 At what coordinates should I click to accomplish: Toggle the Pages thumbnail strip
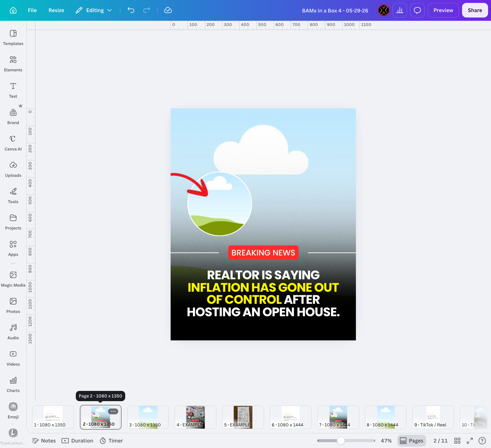tap(412, 441)
